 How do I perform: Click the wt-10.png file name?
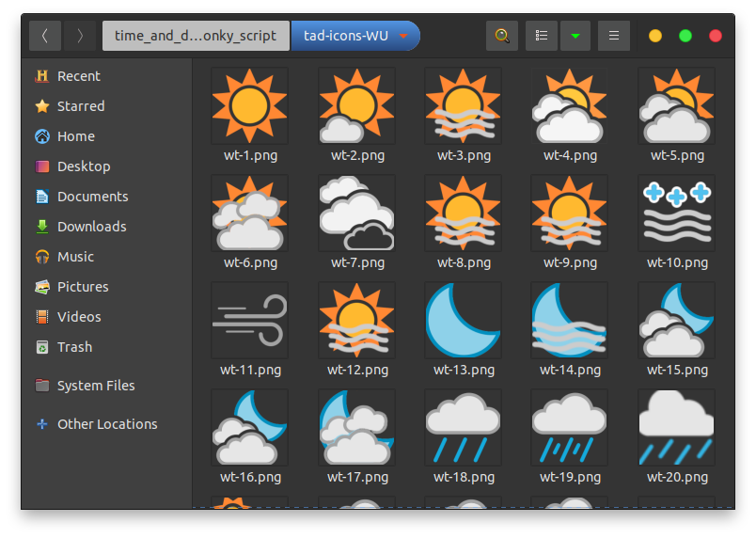(677, 262)
